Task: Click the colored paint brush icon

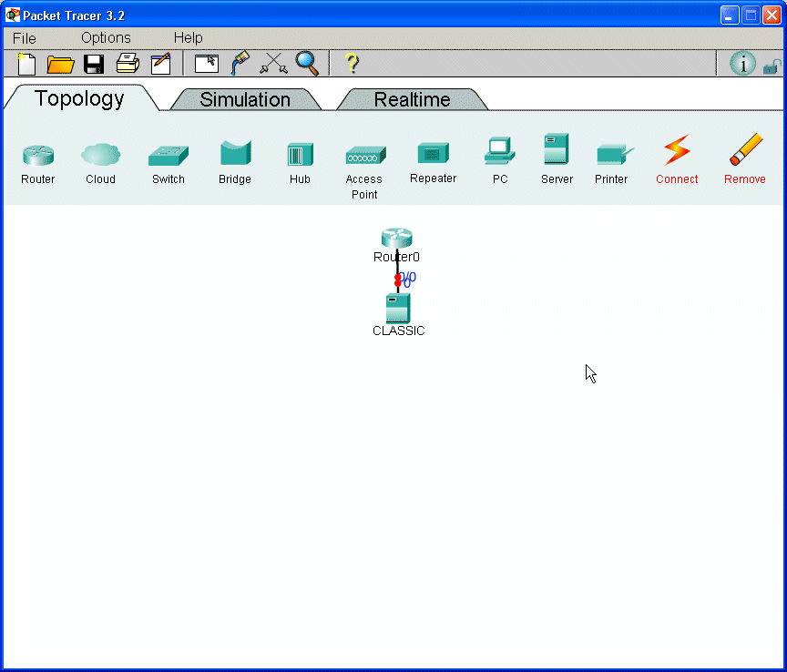Action: [240, 63]
